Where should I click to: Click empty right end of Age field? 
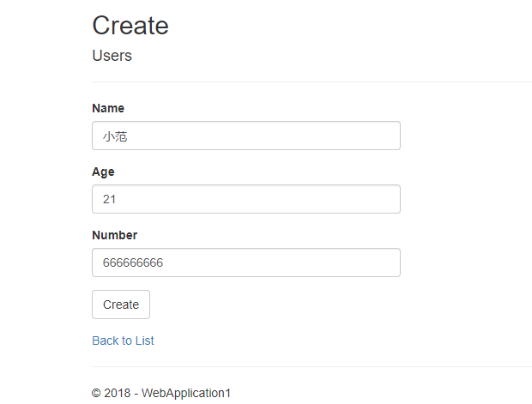tap(378, 199)
